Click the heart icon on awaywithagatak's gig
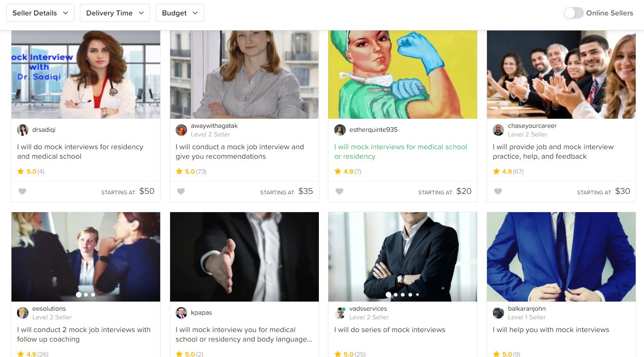Viewport: 644px width, 357px height. click(181, 192)
